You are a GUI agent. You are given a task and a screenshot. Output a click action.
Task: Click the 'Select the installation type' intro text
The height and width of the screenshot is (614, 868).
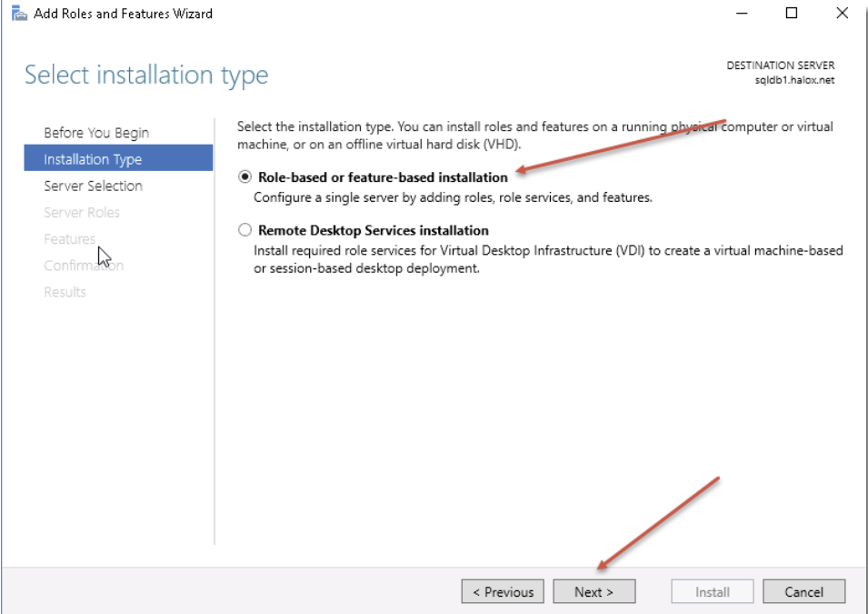(x=535, y=136)
